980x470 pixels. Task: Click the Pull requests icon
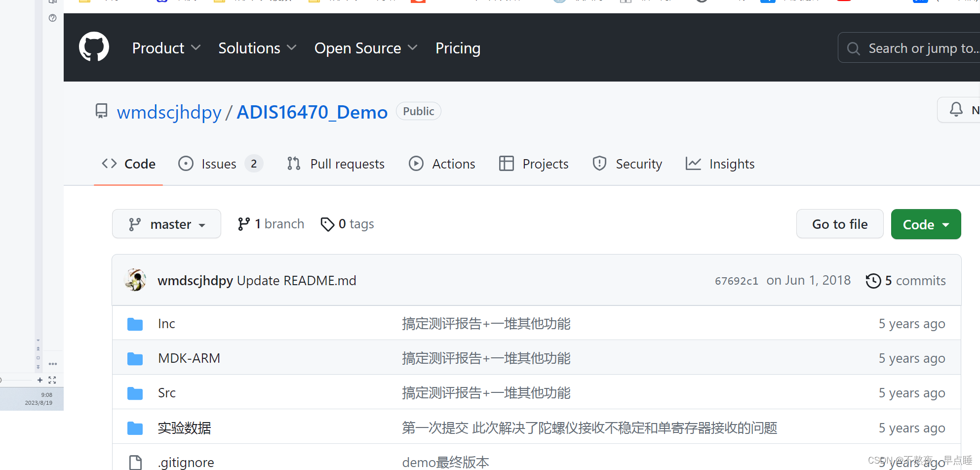click(x=294, y=164)
